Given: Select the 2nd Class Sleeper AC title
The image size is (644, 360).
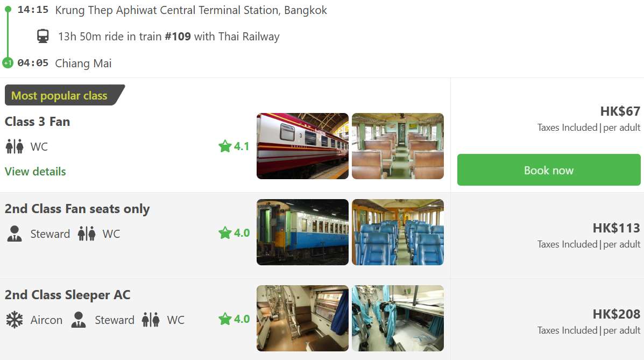Looking at the screenshot, I should coord(68,295).
